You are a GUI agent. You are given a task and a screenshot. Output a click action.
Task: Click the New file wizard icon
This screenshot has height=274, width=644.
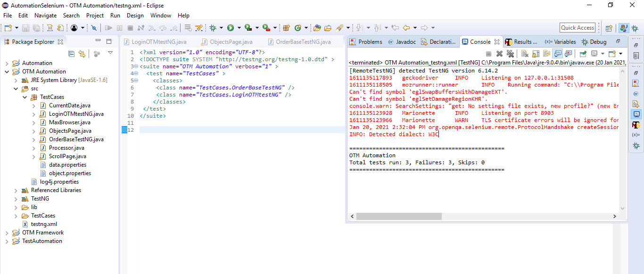point(8,28)
